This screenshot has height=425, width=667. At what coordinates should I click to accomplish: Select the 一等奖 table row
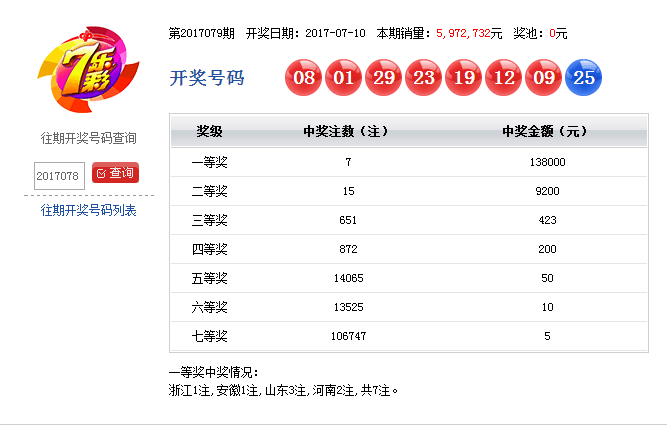coord(409,162)
